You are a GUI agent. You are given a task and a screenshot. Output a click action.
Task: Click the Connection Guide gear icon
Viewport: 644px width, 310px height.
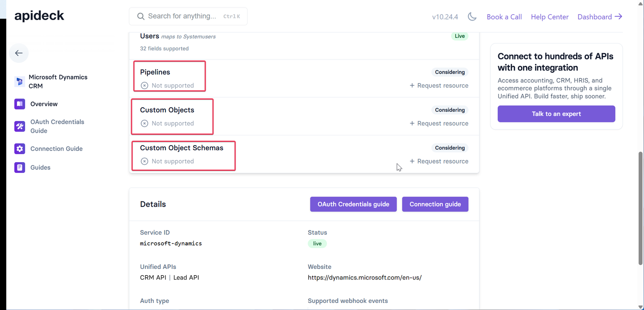(20, 149)
